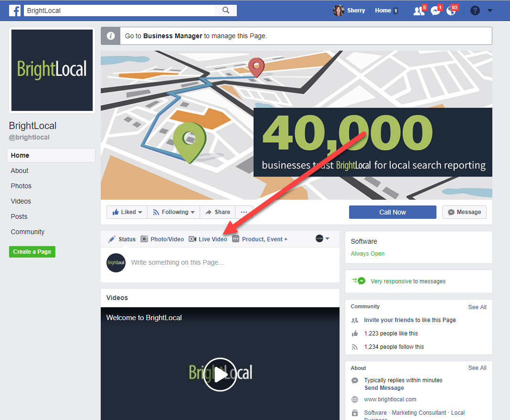
Task: Click the messenger icon beside Typically replies
Action: (x=355, y=380)
